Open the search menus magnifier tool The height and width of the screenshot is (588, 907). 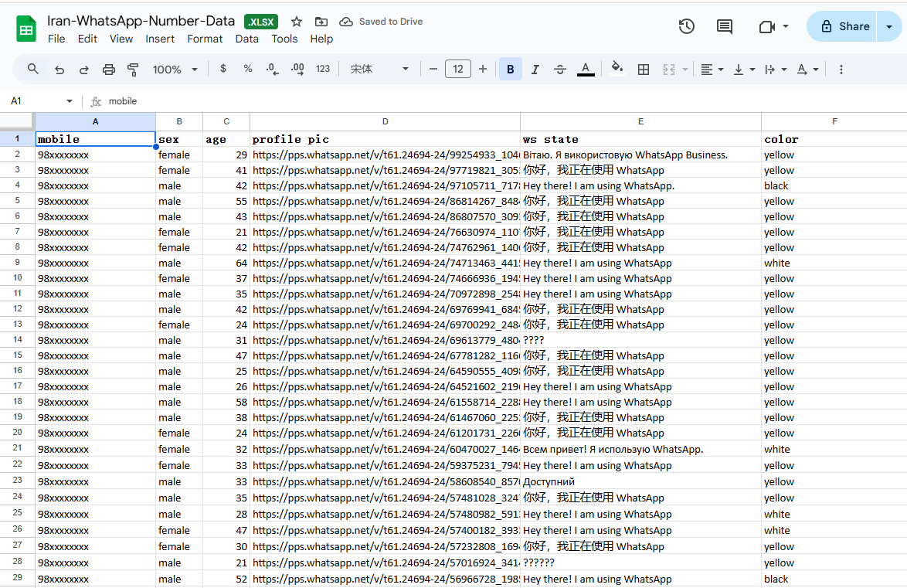33,69
